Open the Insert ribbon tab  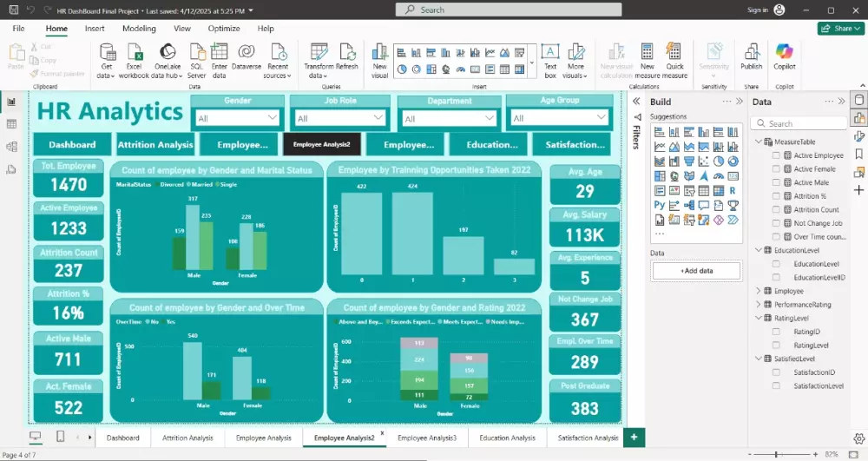95,29
